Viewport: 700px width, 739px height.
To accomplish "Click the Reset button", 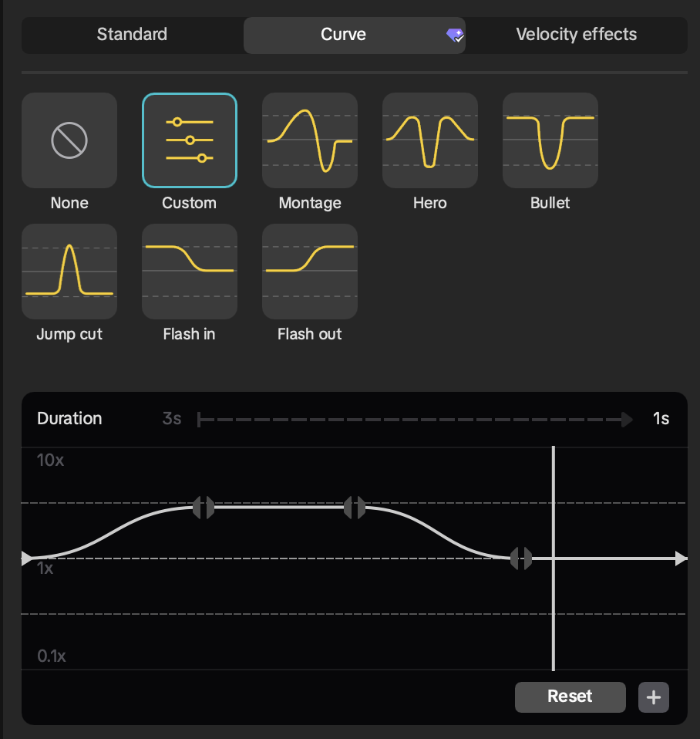I will 570,697.
